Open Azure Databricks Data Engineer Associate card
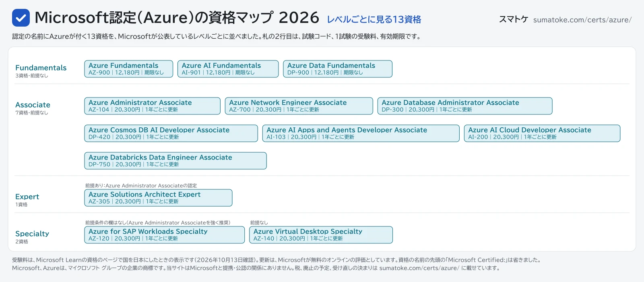644x282 pixels. pos(175,161)
